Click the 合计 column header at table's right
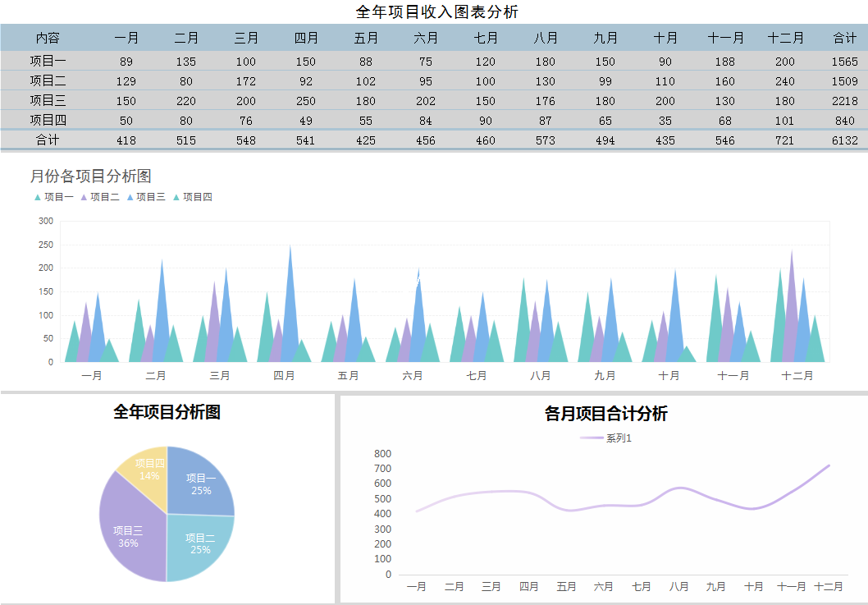 844,38
